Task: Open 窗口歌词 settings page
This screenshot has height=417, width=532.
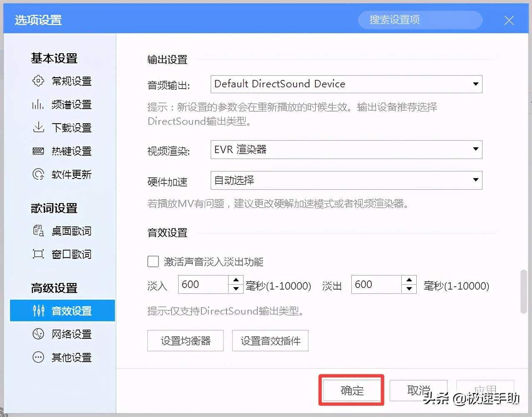Action: 62,254
